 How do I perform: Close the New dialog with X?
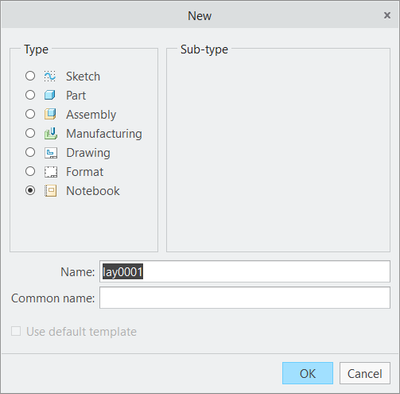(x=387, y=15)
